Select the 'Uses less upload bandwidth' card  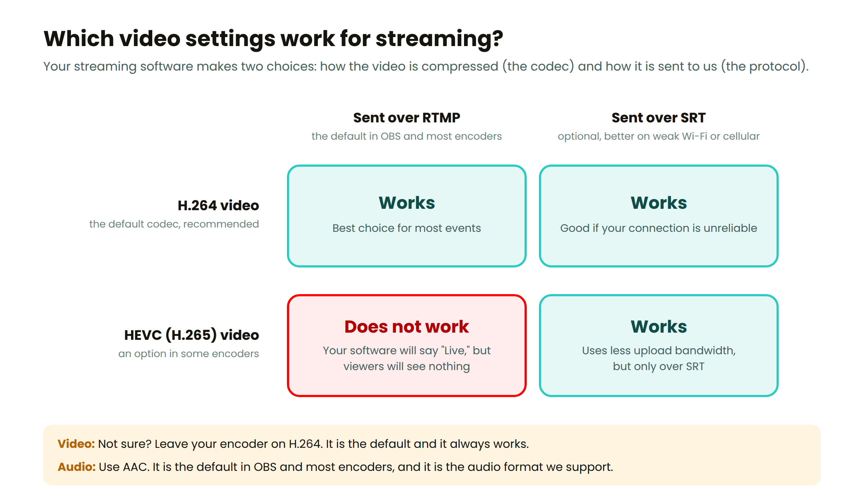[658, 346]
